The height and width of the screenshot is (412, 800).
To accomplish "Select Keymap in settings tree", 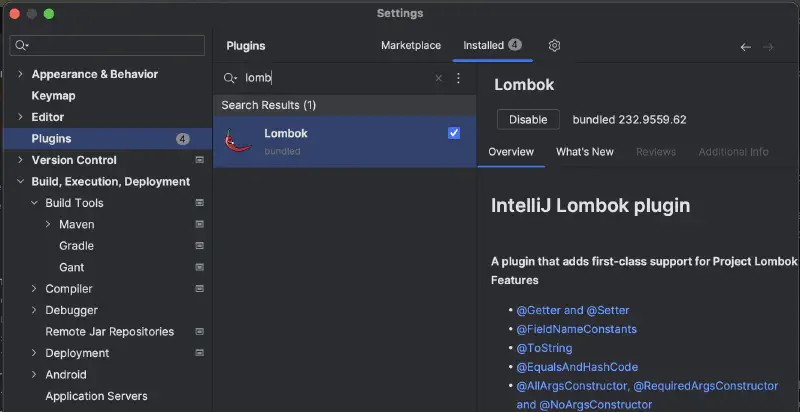I will (54, 95).
